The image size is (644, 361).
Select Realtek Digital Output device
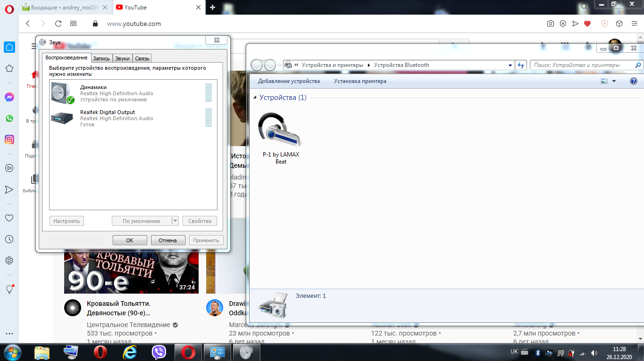[108, 118]
